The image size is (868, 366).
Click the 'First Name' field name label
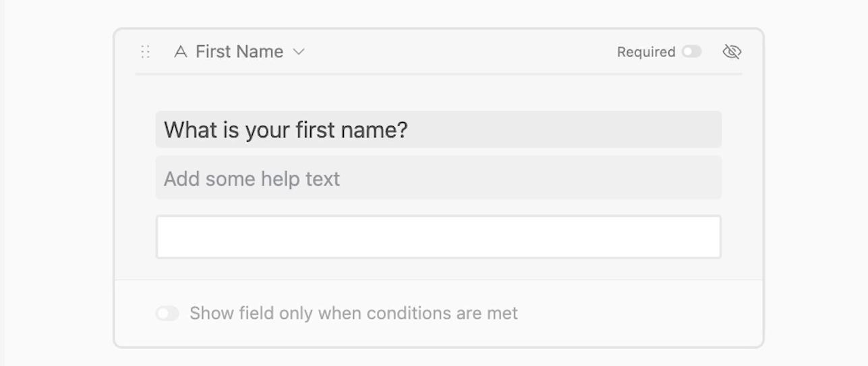[239, 52]
